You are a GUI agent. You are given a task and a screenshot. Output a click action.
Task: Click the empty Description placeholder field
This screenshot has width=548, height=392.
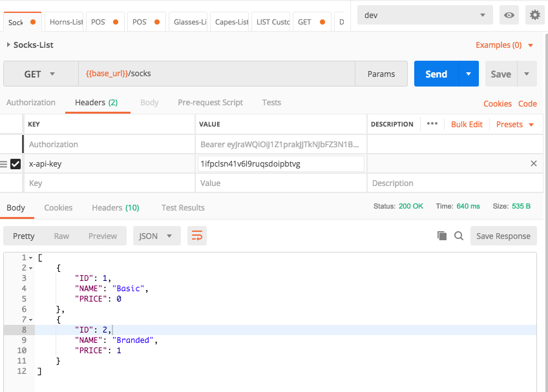455,183
